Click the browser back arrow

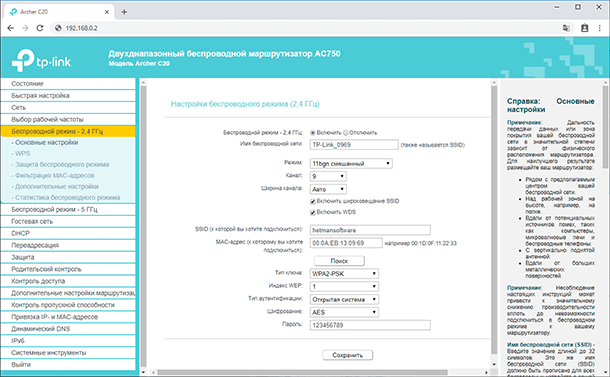pyautogui.click(x=11, y=28)
